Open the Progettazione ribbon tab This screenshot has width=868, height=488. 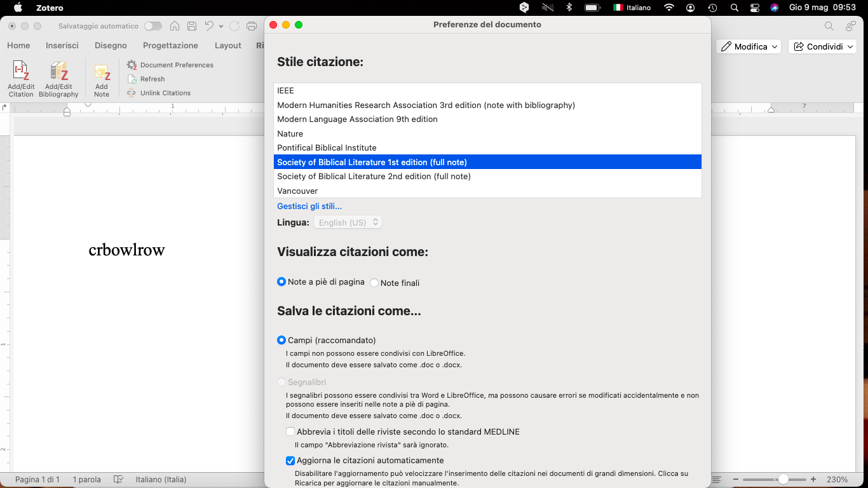click(x=170, y=46)
